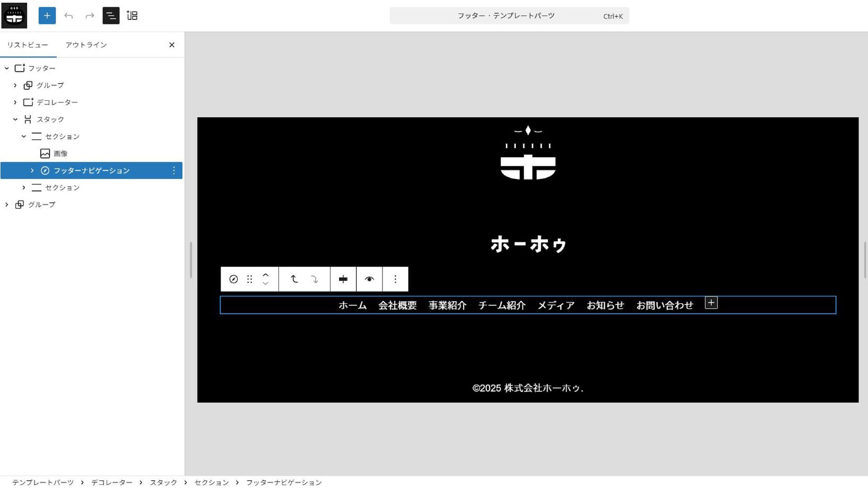Click スタック in the bottom breadcrumb

pos(163,483)
